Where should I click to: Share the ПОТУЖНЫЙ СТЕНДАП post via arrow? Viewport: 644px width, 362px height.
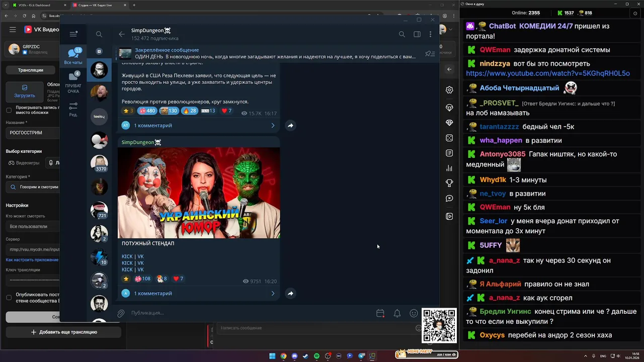pyautogui.click(x=290, y=293)
